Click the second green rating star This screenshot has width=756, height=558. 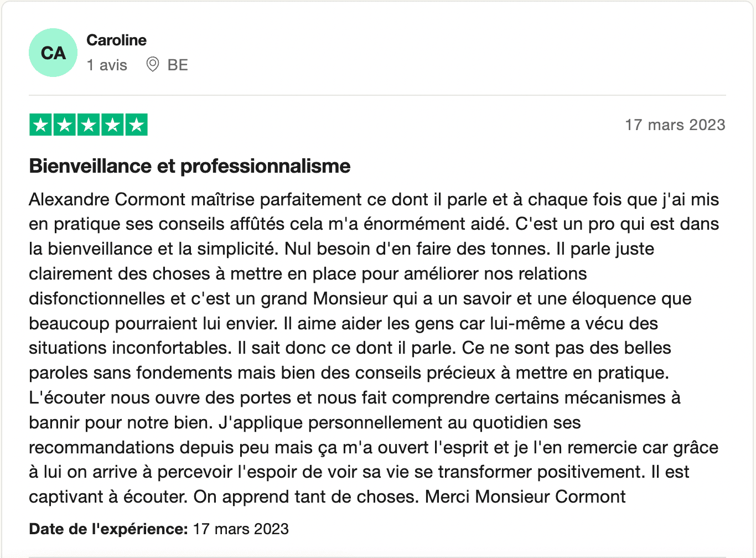[x=64, y=125]
